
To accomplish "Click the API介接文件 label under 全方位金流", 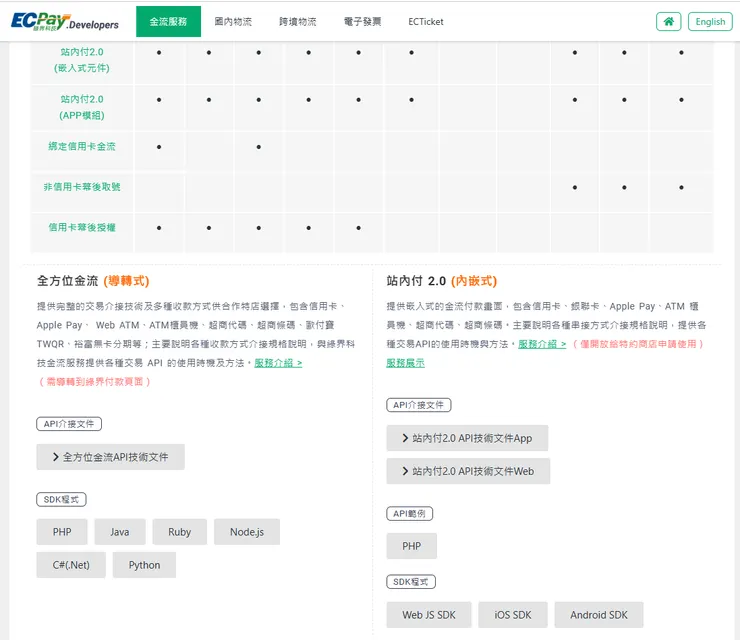I will click(x=69, y=424).
